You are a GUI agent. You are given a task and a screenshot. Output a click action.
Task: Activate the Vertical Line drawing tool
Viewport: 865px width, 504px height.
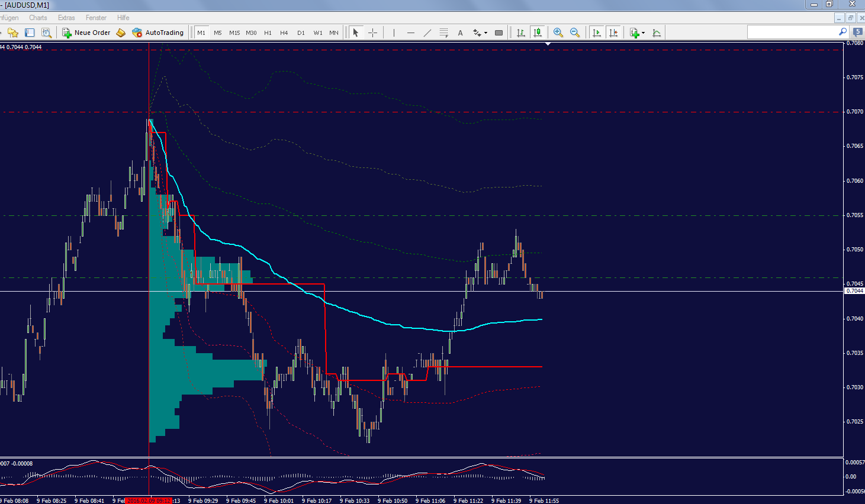coord(394,33)
